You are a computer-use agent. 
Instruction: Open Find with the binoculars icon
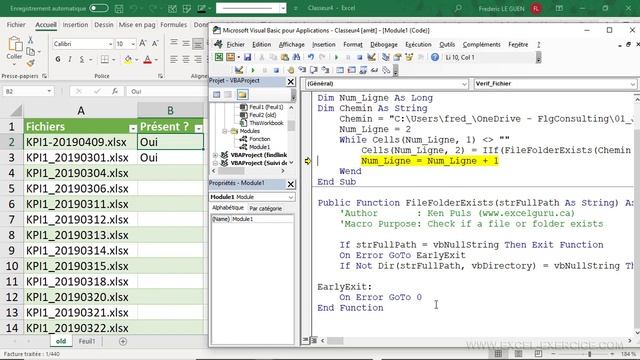[x=296, y=57]
